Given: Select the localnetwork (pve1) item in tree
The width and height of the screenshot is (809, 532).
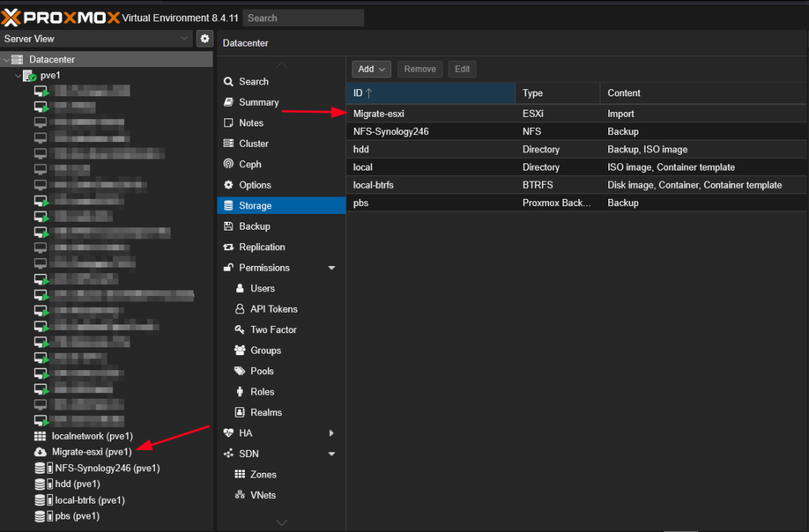Looking at the screenshot, I should [x=93, y=436].
